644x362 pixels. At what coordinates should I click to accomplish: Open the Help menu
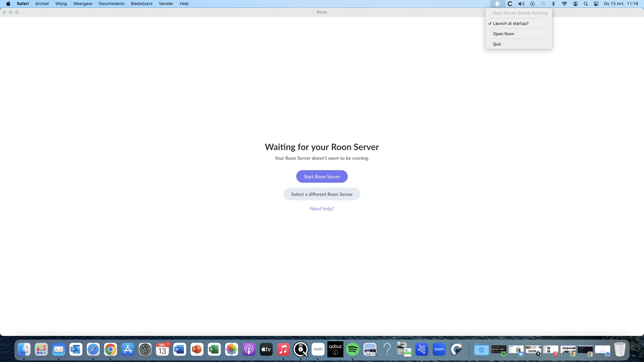(184, 4)
